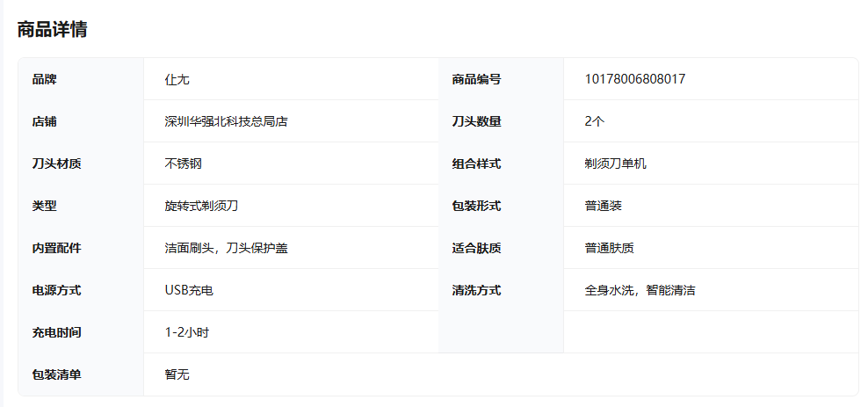Click the 剃须刀单机 combination style value
The width and height of the screenshot is (868, 407).
615,164
